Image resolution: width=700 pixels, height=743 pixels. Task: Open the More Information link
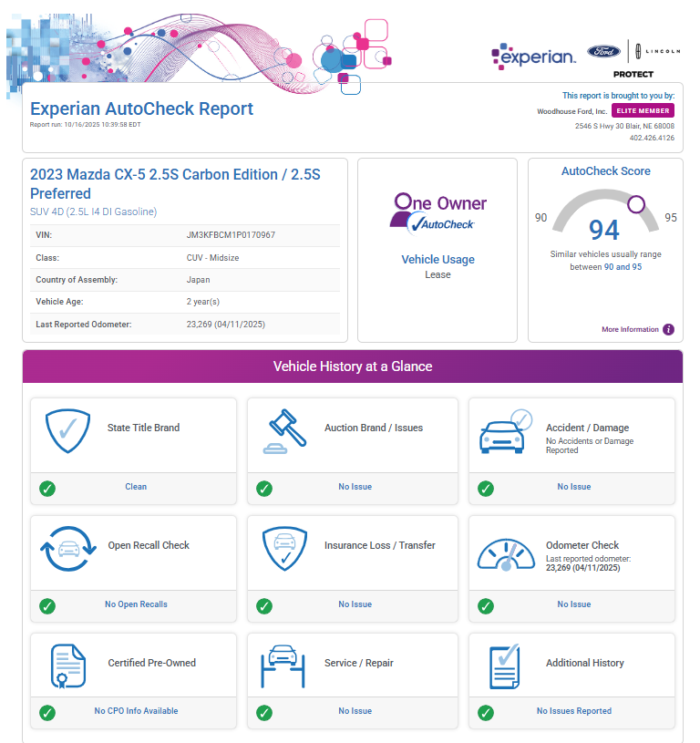pos(630,330)
